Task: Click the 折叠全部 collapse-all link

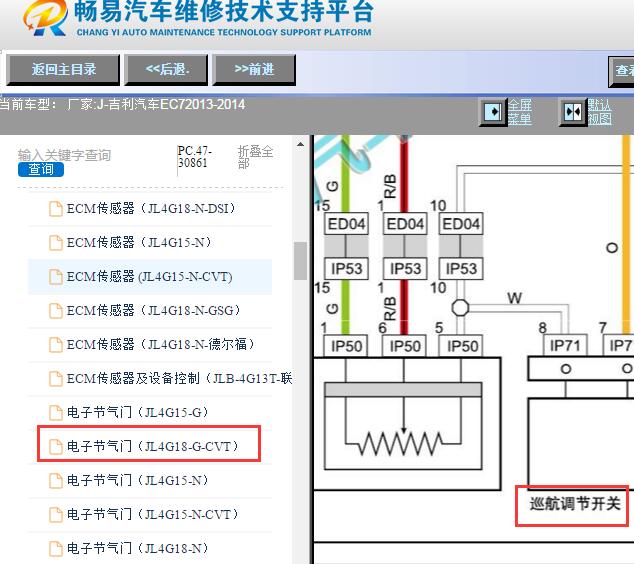Action: tap(255, 157)
